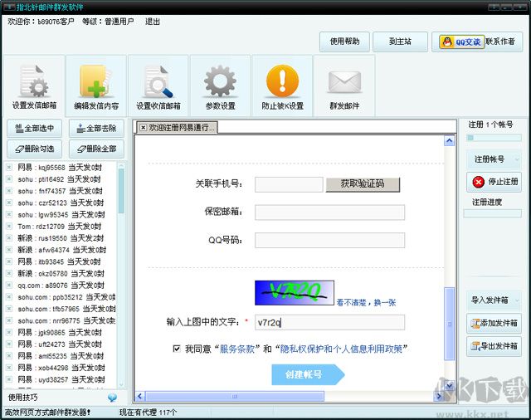This screenshot has width=531, height=420.
Task: Toggle the 我同意 agreement checkbox
Action: [177, 348]
